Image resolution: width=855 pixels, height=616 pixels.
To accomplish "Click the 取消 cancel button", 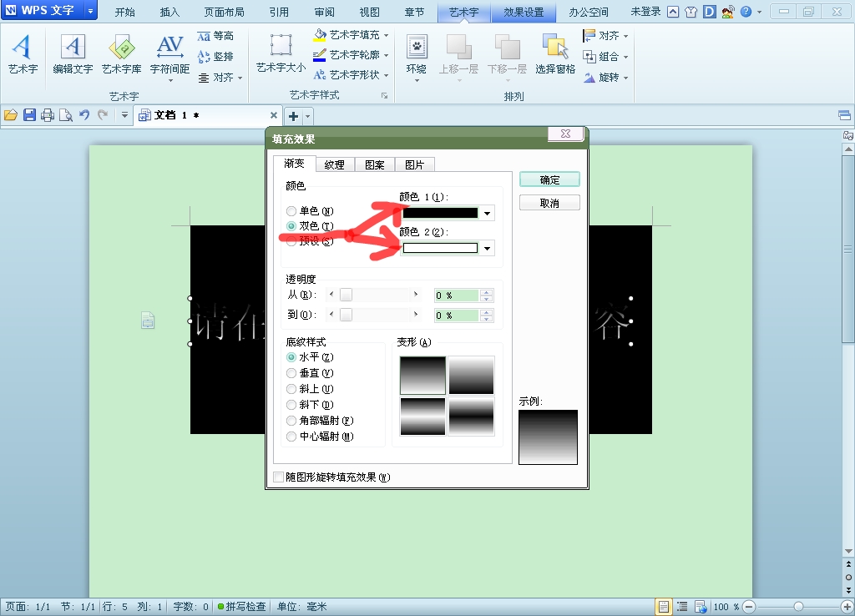I will 549,203.
